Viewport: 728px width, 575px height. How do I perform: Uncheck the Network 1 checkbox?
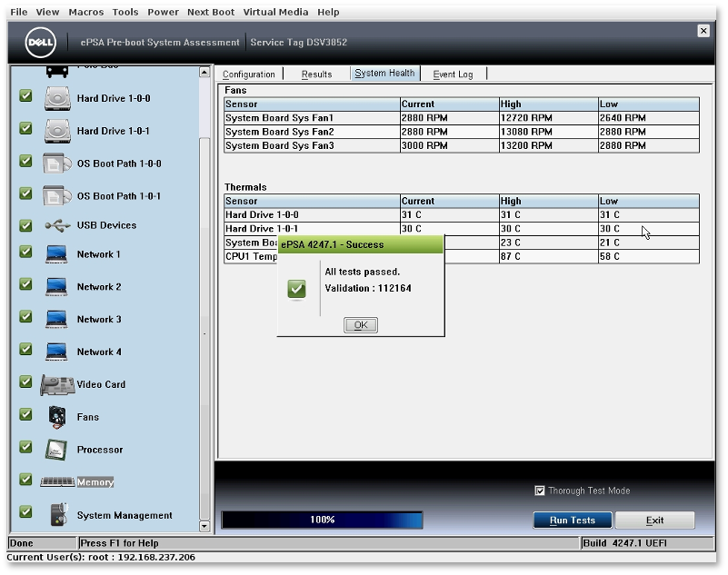click(x=26, y=252)
